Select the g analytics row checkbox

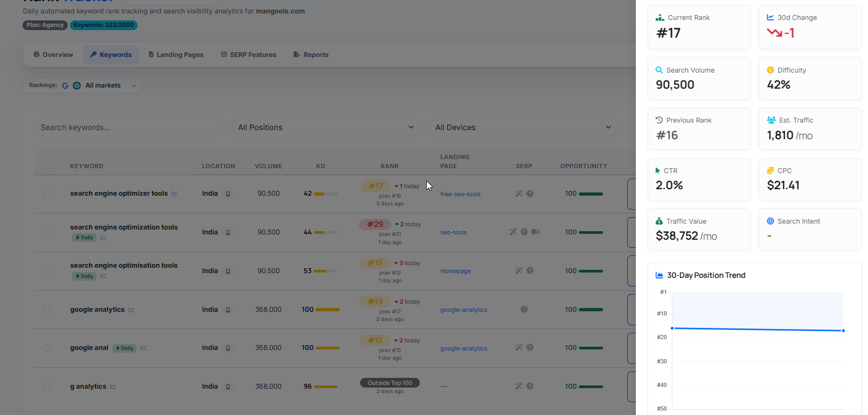coord(47,387)
